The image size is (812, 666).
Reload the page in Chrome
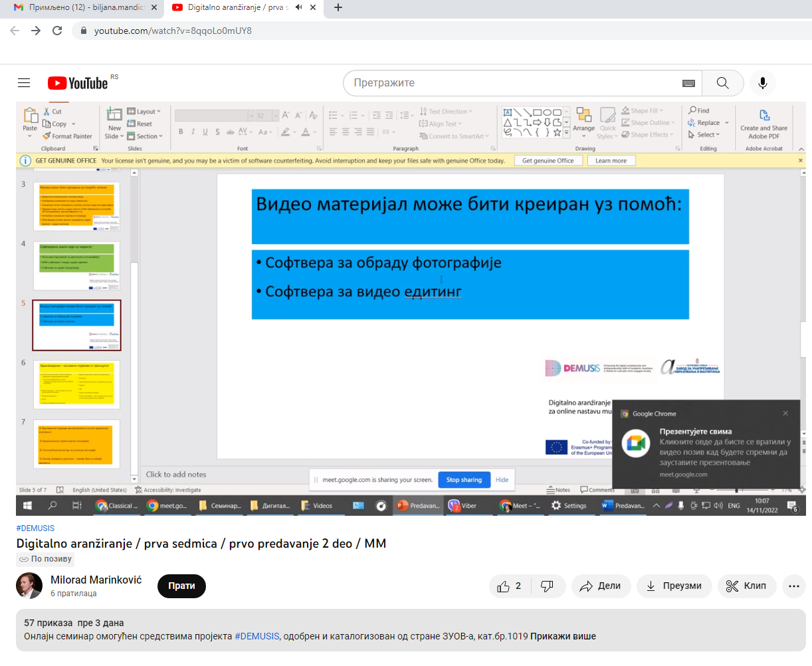coord(57,31)
